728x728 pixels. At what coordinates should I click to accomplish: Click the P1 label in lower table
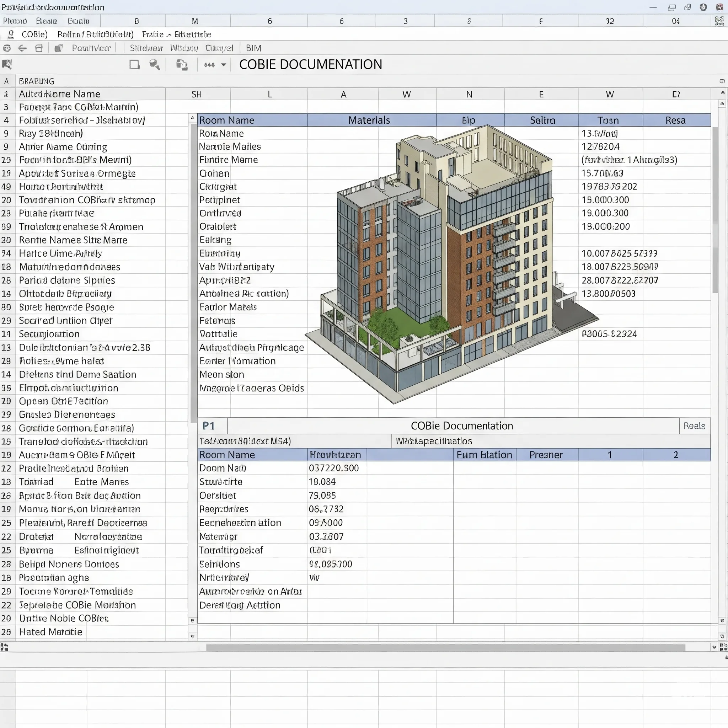(208, 426)
